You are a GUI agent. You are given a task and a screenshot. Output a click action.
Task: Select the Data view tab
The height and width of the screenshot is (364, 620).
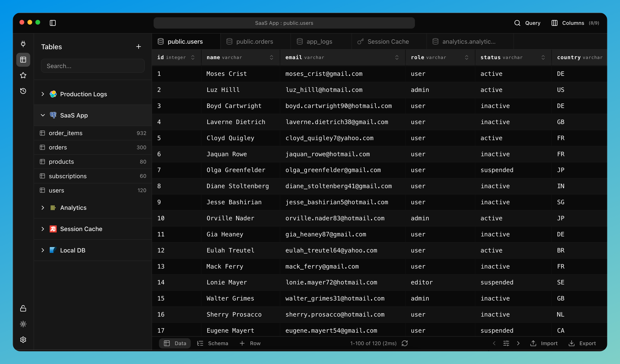click(x=175, y=343)
